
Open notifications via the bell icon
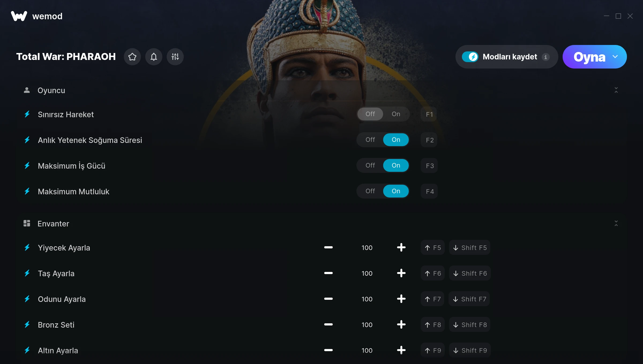click(x=154, y=57)
